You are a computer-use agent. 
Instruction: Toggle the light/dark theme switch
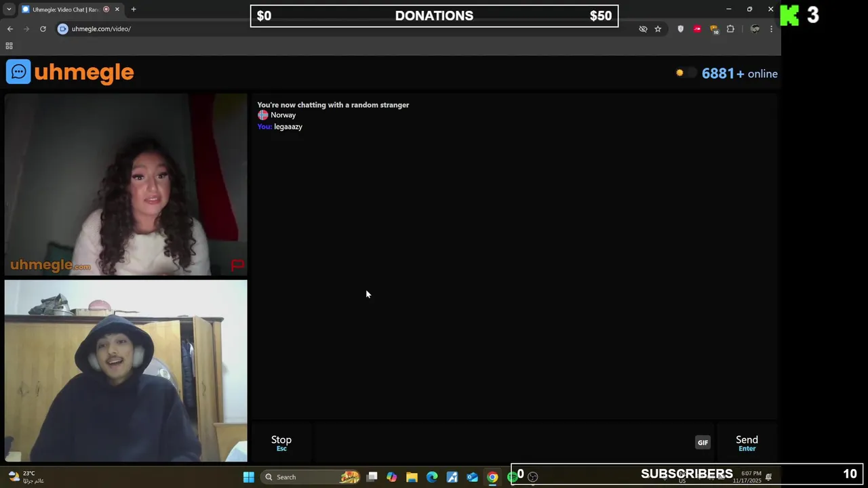(686, 73)
